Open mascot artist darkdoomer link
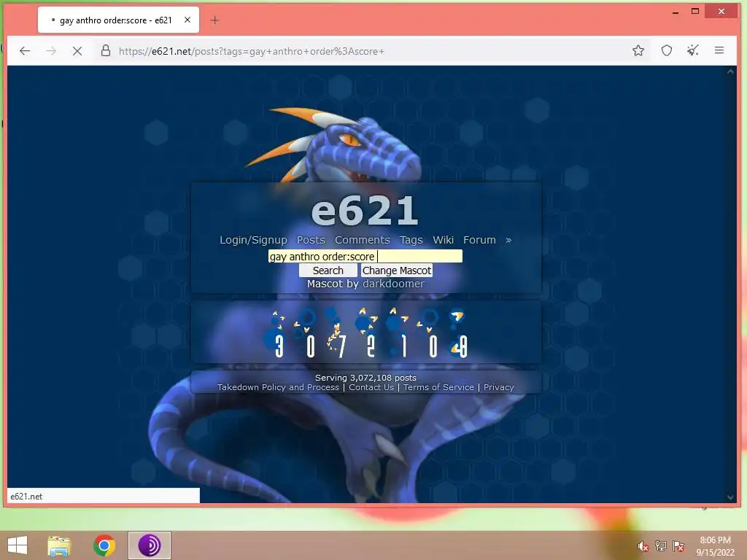Viewport: 747px width, 560px height. 393,284
